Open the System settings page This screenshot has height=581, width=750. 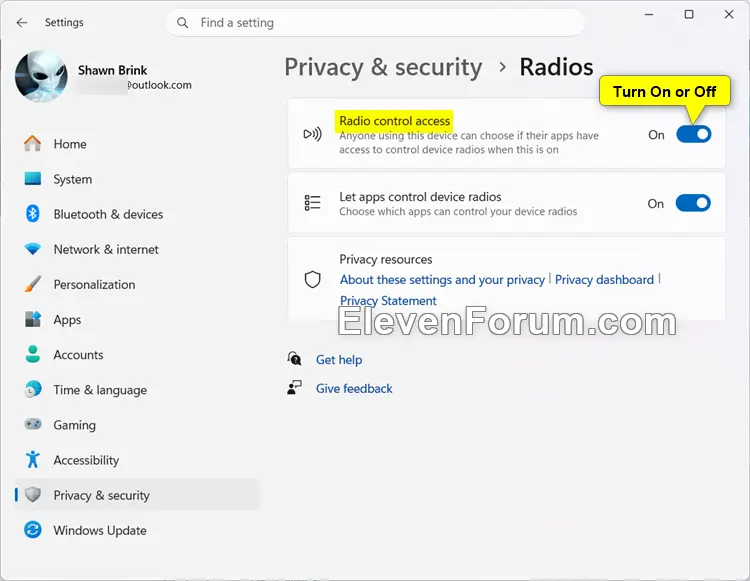(x=137, y=179)
